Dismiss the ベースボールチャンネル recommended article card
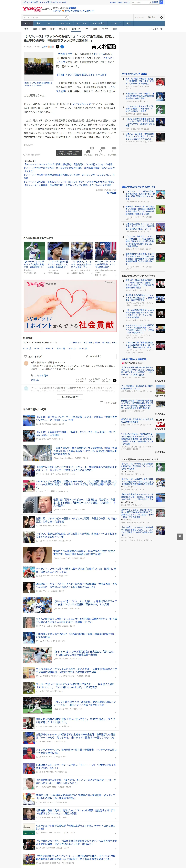186x868 pixels. 92,273
